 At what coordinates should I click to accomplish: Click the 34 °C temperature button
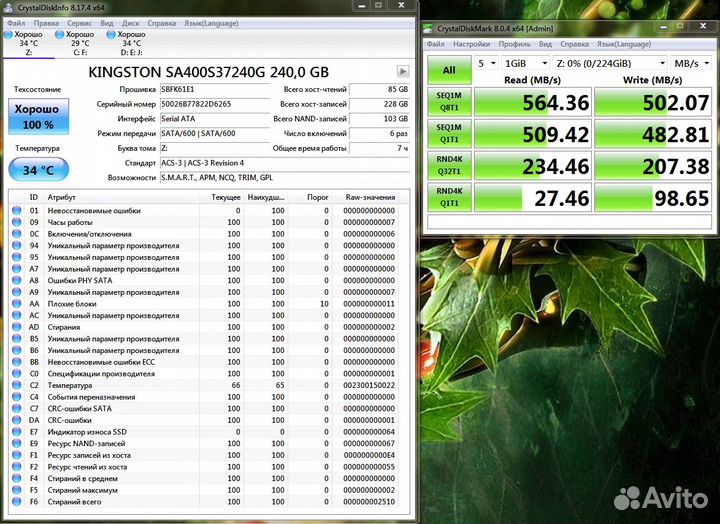point(39,170)
